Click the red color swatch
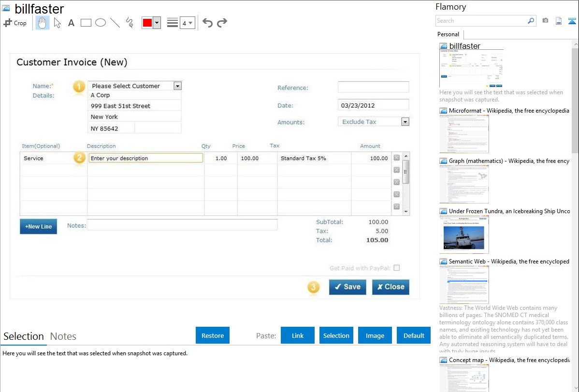Screen dimensions: 579x392 click(x=147, y=23)
